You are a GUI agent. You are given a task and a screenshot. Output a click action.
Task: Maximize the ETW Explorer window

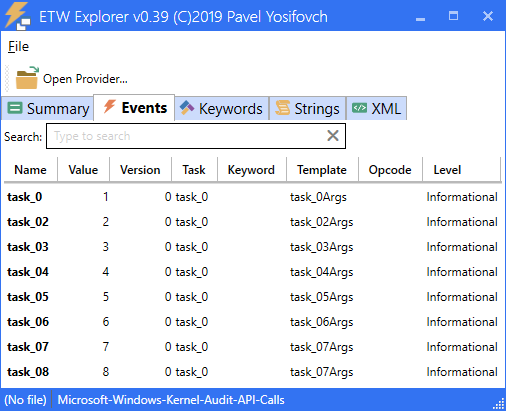(453, 16)
